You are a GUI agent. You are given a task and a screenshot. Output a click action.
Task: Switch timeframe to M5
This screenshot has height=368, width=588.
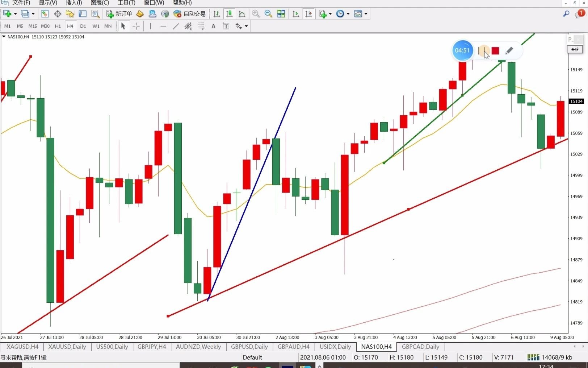point(20,26)
